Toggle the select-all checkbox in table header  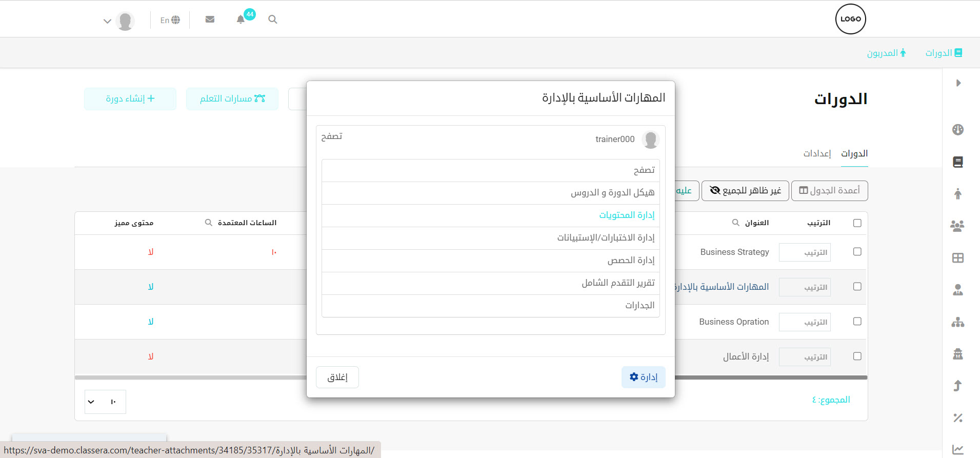tap(857, 223)
